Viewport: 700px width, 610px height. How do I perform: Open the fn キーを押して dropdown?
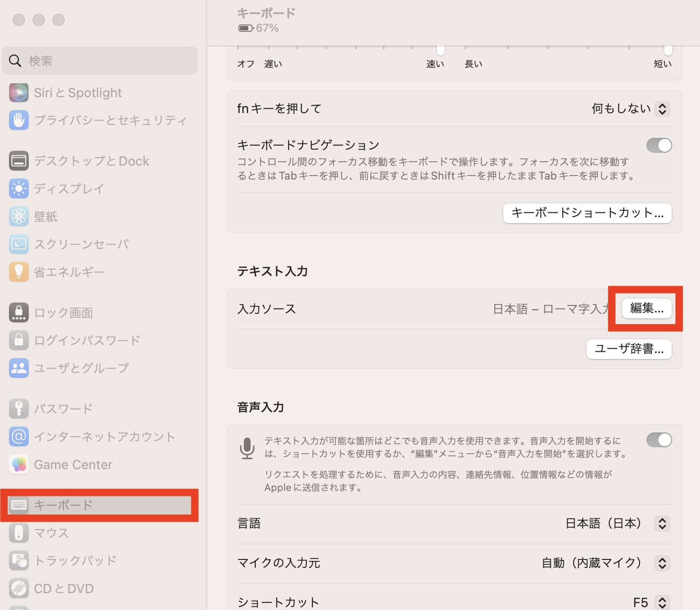(x=662, y=109)
